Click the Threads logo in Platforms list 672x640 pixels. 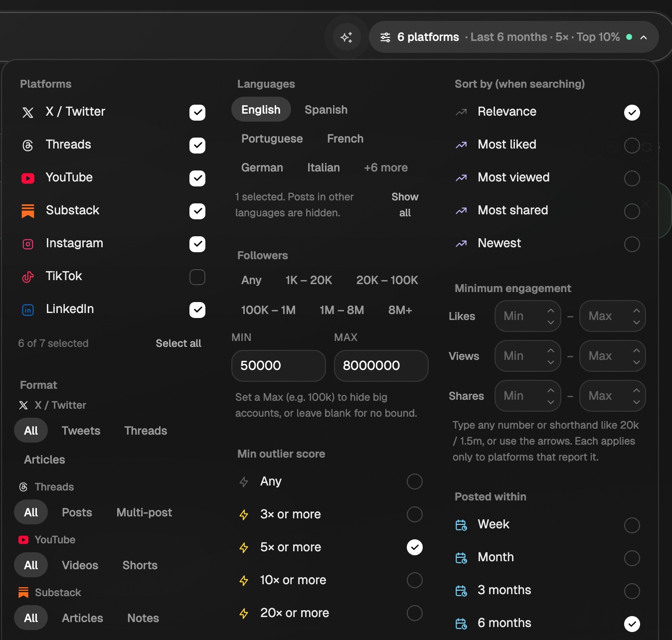pyautogui.click(x=28, y=146)
